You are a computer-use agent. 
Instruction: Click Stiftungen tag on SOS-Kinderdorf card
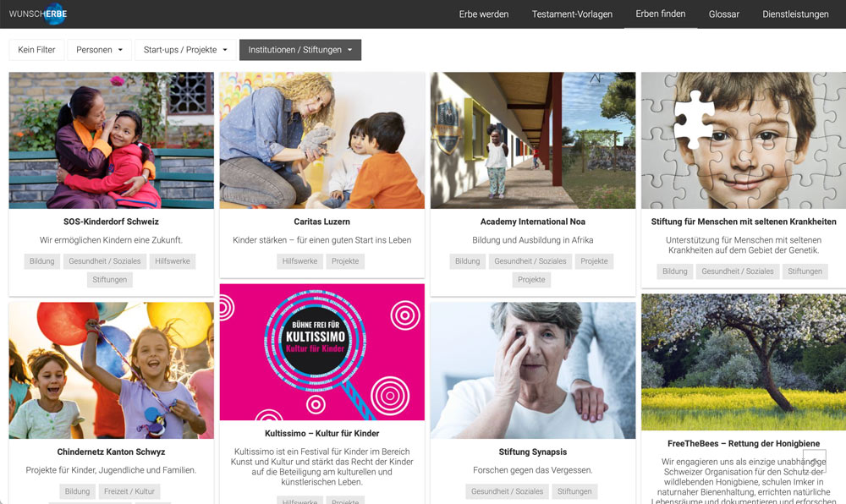pos(109,279)
